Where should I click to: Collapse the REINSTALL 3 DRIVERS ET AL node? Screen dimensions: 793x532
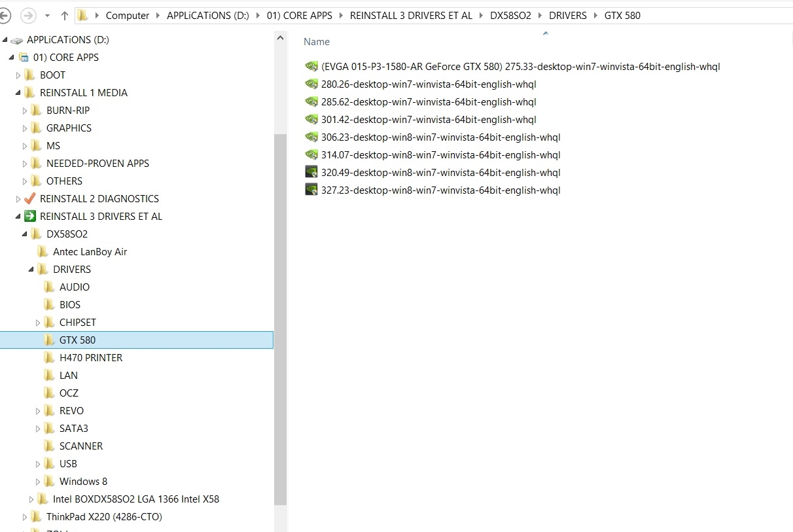coord(18,217)
